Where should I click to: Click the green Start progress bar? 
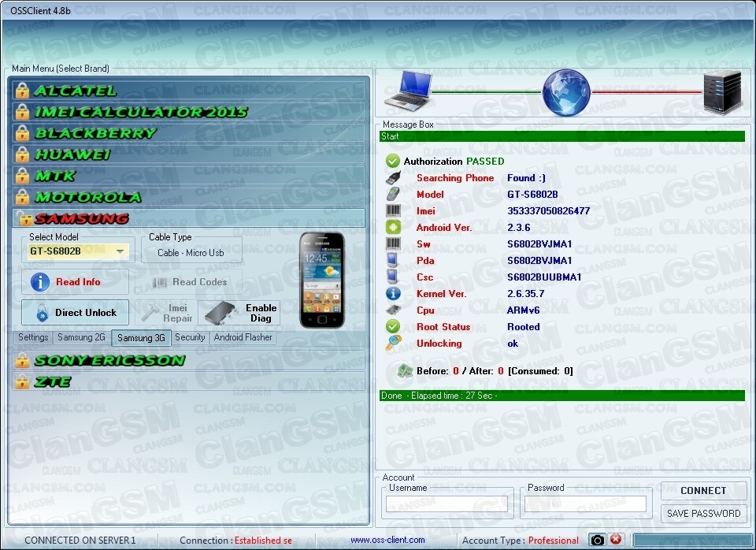(x=562, y=136)
